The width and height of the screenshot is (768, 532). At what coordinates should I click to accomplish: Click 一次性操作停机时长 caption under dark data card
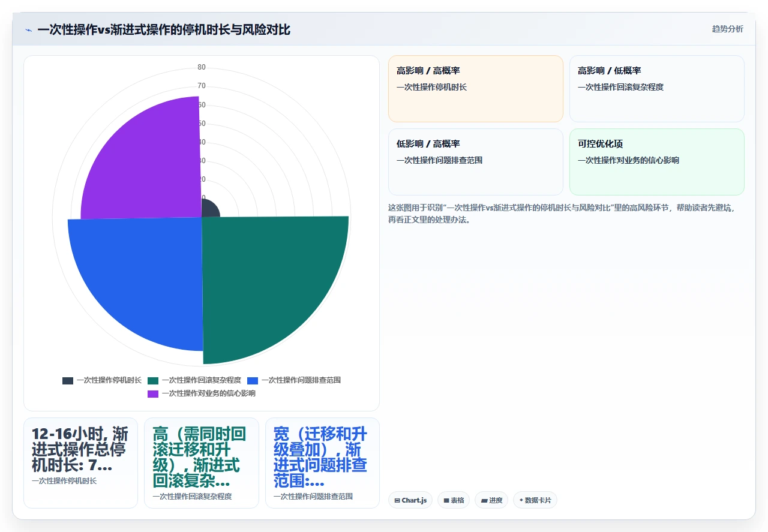pos(64,481)
